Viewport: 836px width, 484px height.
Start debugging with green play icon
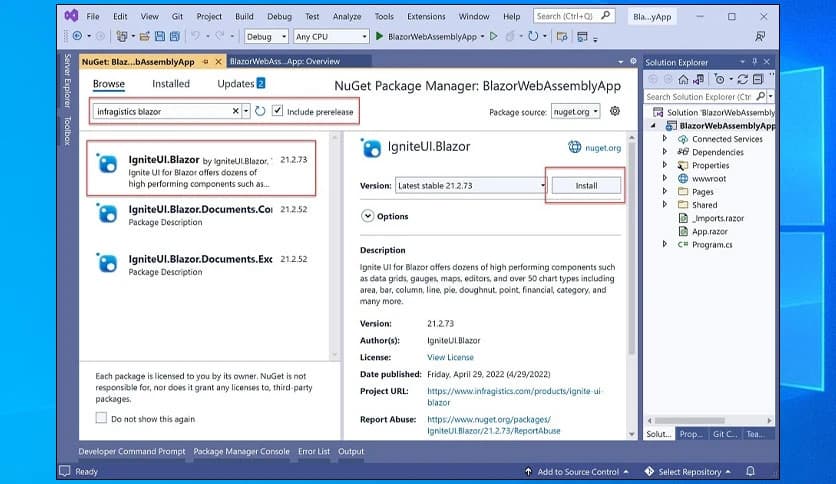point(379,36)
